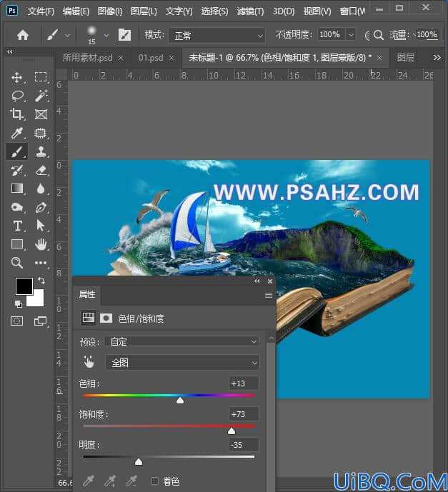Swap foreground and background colors
Image resolution: width=448 pixels, height=492 pixels.
tap(41, 280)
